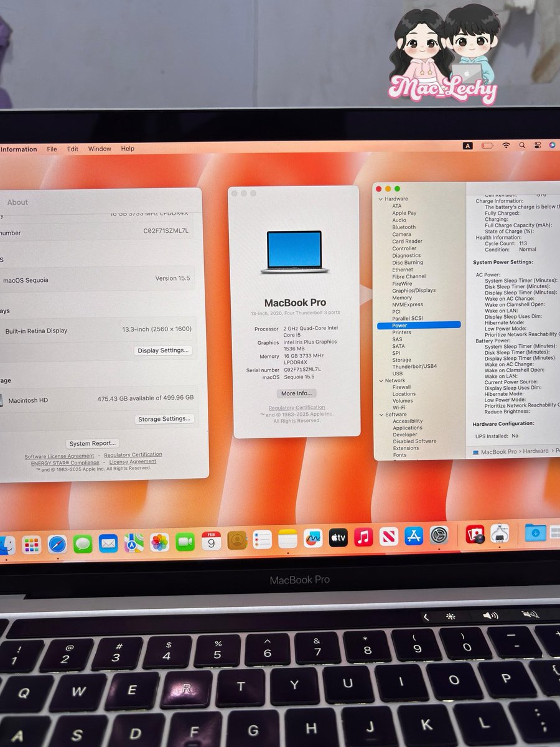
Task: Open Maps from the Dock
Action: point(134,542)
